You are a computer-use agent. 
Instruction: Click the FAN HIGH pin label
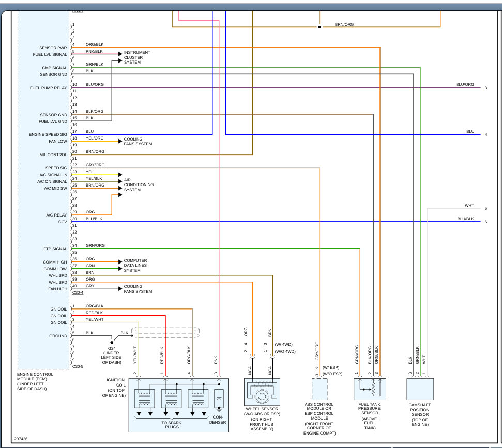[58, 289]
